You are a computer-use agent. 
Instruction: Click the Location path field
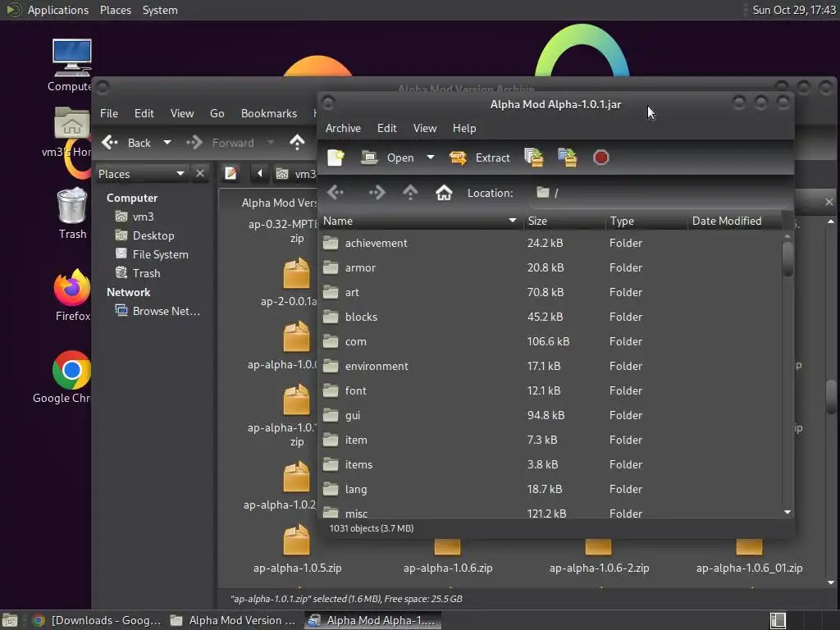pos(659,193)
